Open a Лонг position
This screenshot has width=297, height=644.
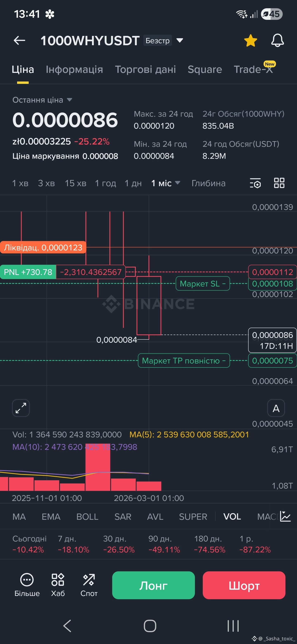click(153, 585)
